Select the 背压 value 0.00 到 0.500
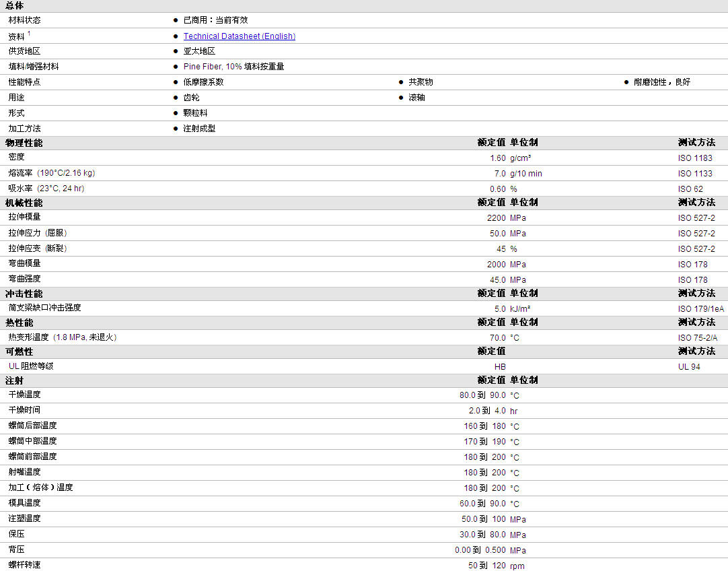 point(480,550)
